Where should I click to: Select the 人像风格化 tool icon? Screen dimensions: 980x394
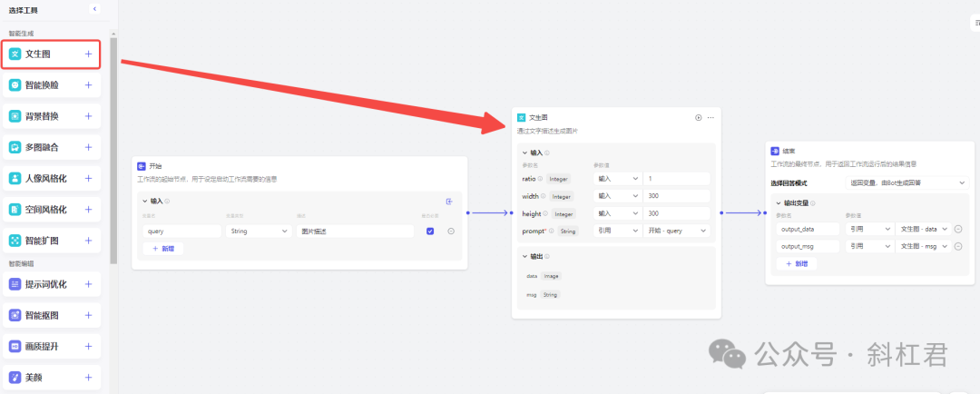(x=15, y=178)
